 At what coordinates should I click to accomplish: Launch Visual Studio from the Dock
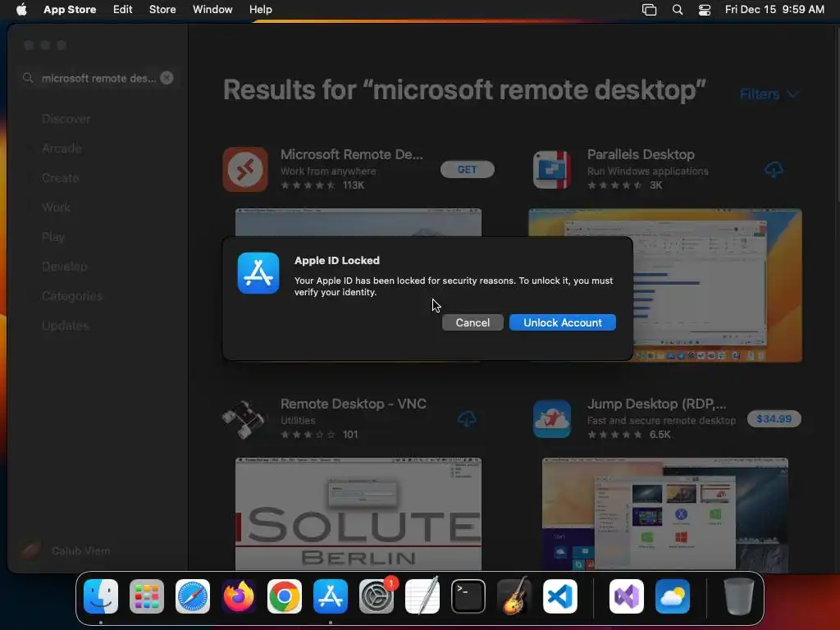coord(626,596)
